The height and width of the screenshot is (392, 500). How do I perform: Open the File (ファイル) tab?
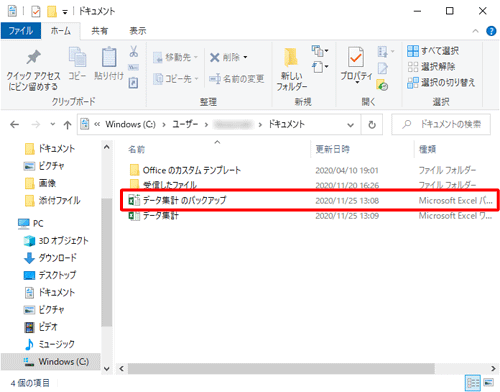pyautogui.click(x=21, y=31)
